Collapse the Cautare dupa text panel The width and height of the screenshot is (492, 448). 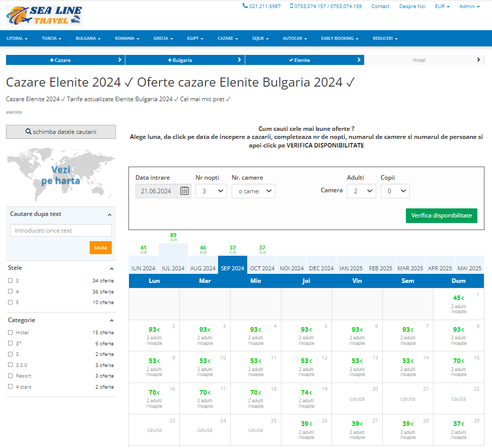109,214
